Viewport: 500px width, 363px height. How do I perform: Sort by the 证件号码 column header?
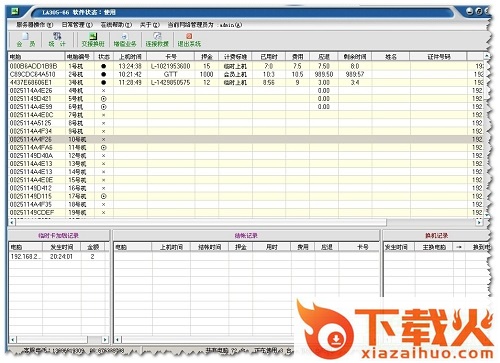point(439,57)
